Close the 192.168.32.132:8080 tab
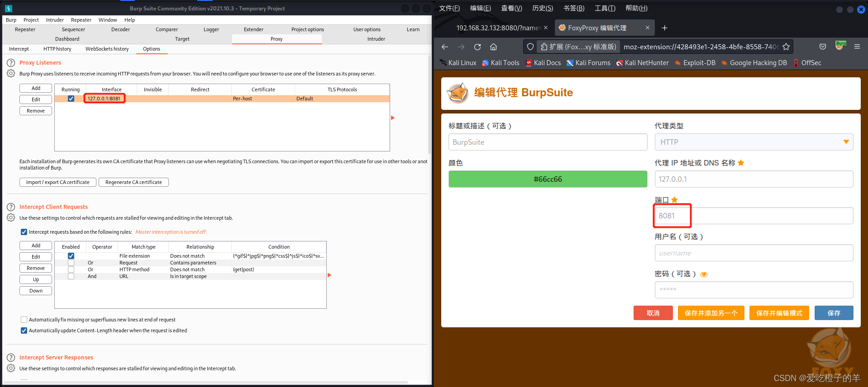Screen dimensions: 868x387 pos(546,28)
